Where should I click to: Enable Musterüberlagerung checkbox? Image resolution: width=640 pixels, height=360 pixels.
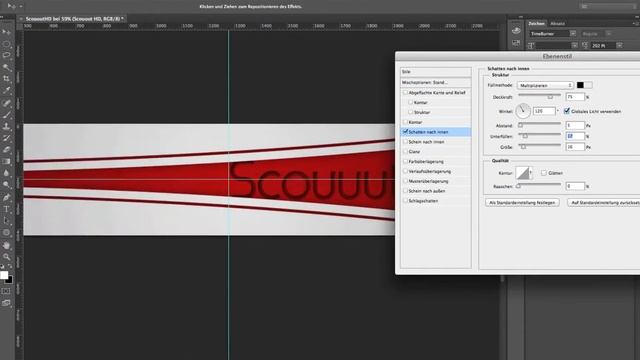405,181
